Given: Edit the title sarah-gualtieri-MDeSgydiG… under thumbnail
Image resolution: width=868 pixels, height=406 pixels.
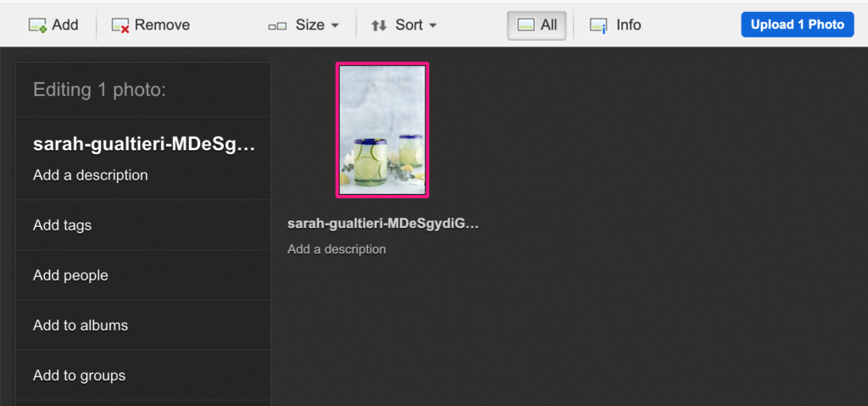Looking at the screenshot, I should coord(382,224).
